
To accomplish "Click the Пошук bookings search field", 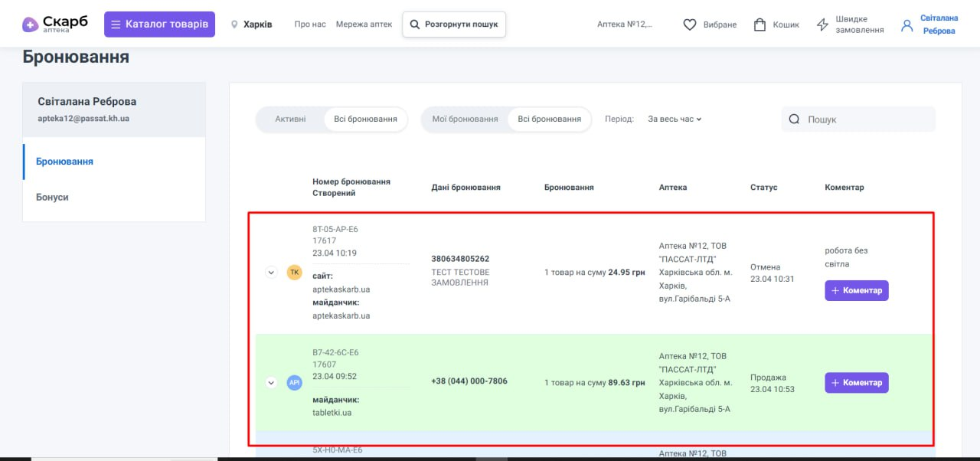I will coord(865,119).
